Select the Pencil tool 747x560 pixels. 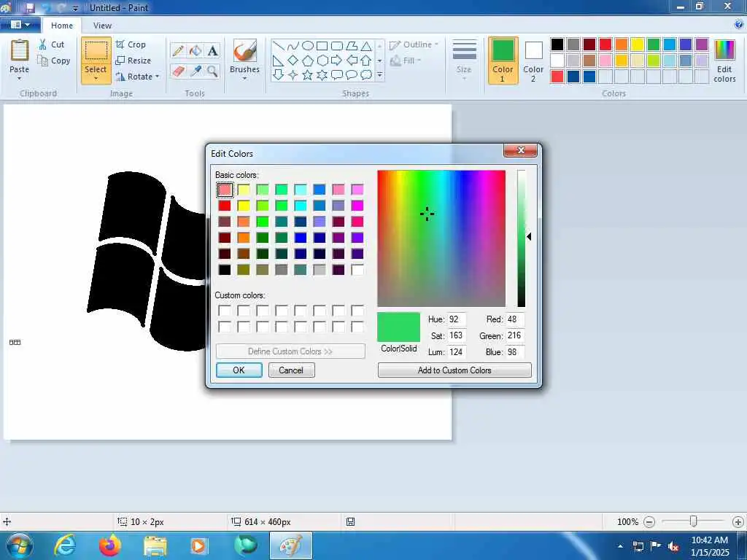(x=178, y=50)
